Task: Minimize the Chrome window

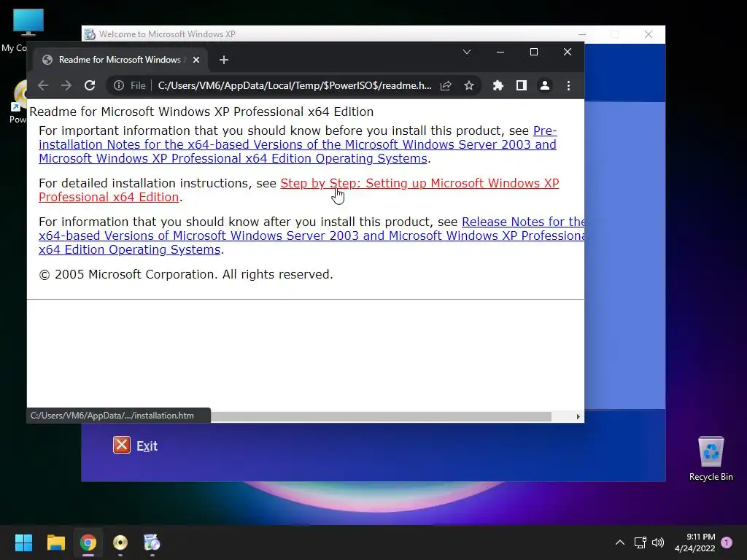Action: 500,52
